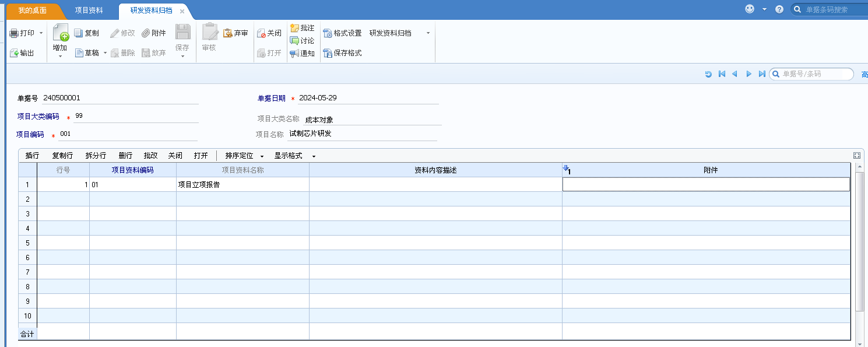The width and height of the screenshot is (868, 347).
Task: Open the help question mark icon
Action: pos(779,9)
